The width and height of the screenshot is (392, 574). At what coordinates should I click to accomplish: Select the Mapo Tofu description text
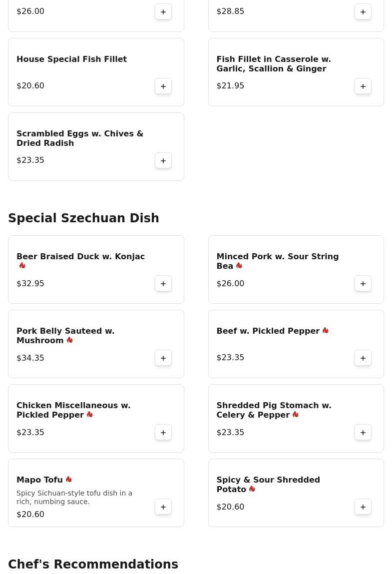[x=74, y=497]
